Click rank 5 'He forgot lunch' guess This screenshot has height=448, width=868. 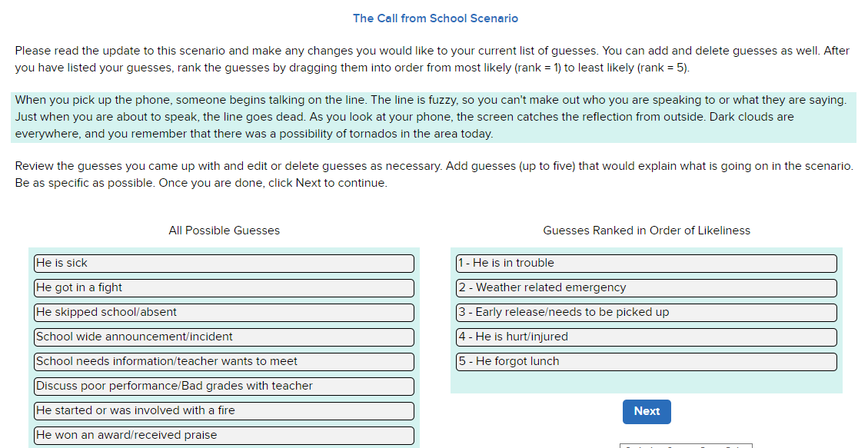(646, 362)
